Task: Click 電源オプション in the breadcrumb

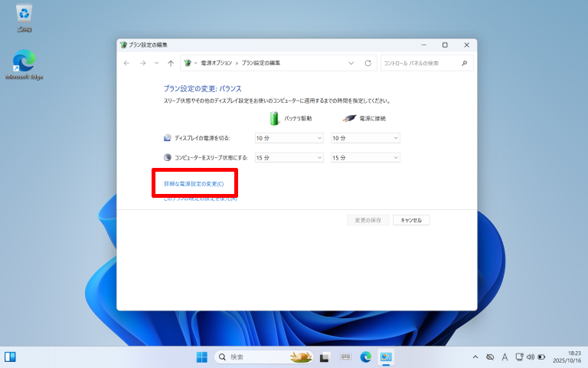Action: [x=218, y=63]
